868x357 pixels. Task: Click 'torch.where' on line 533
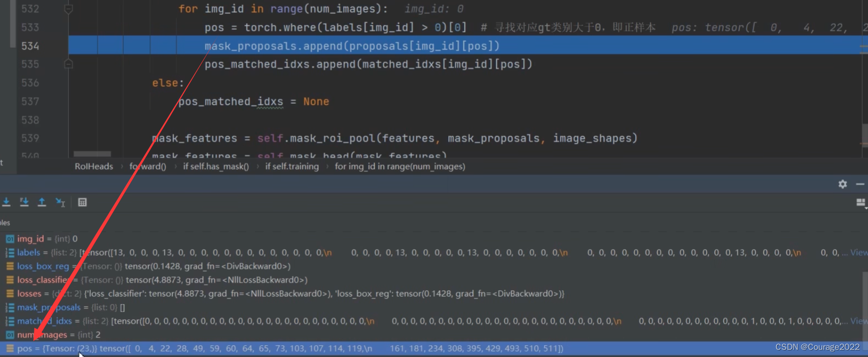280,27
